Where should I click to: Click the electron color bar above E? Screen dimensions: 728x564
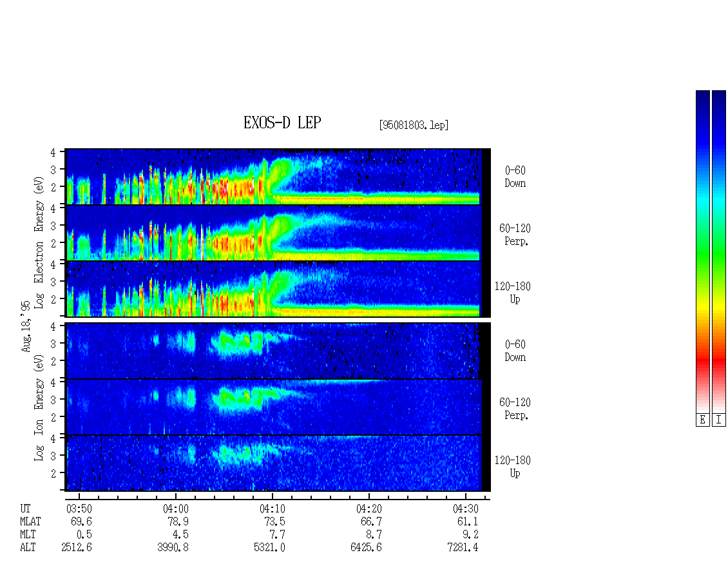point(702,251)
